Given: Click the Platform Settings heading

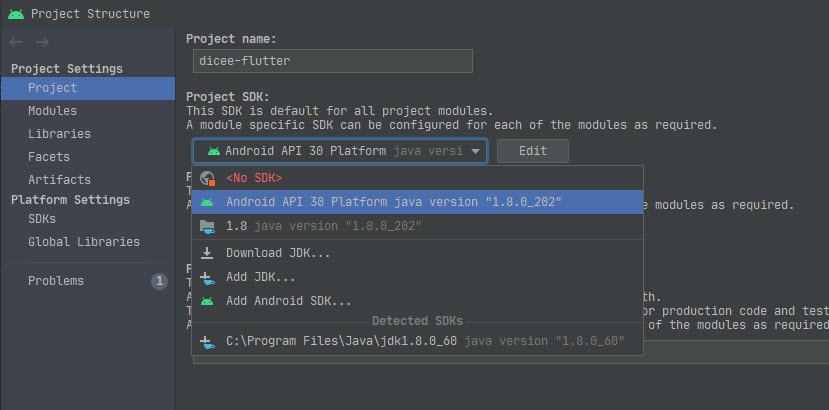Looking at the screenshot, I should pyautogui.click(x=70, y=200).
